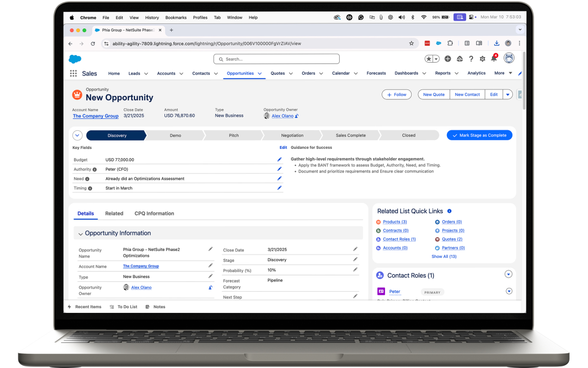Open the App Launcher grid icon
588x368 pixels.
pyautogui.click(x=73, y=74)
